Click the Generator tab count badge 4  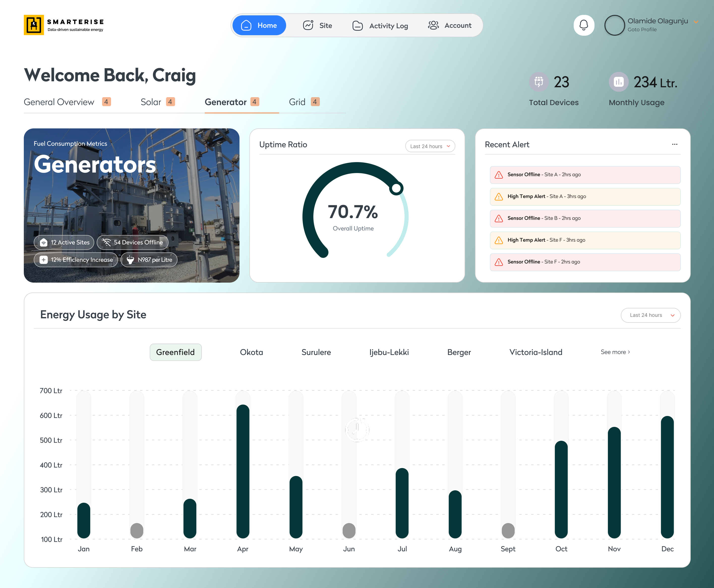[255, 102]
